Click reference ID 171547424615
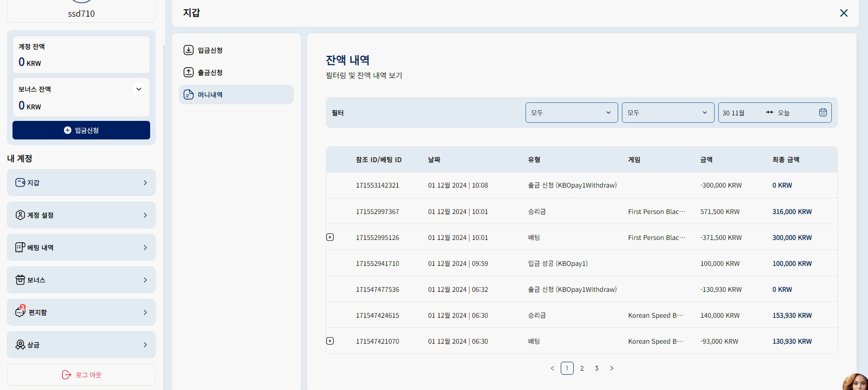This screenshot has height=390, width=868. (x=377, y=315)
